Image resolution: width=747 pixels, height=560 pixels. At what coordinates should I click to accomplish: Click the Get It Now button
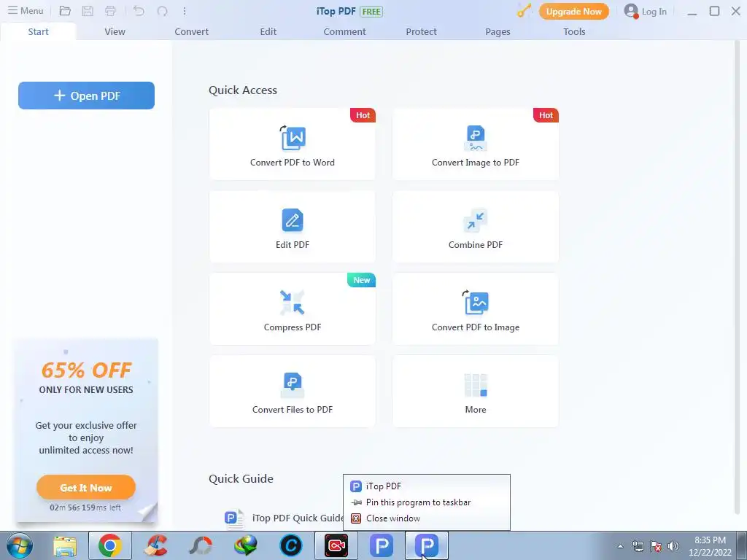click(x=86, y=487)
